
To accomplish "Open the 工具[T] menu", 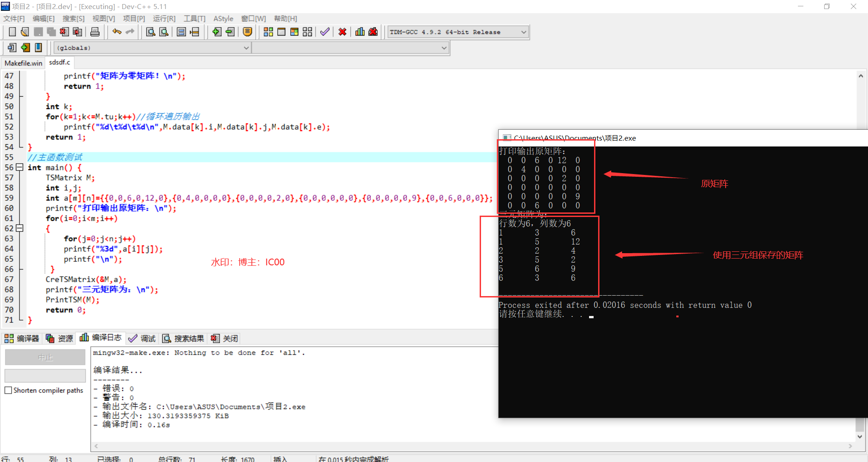I will coord(194,19).
